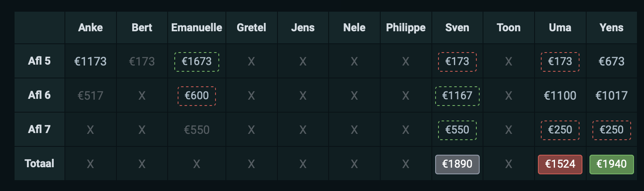Select the Philippe column header
The image size is (644, 191).
pyautogui.click(x=406, y=28)
